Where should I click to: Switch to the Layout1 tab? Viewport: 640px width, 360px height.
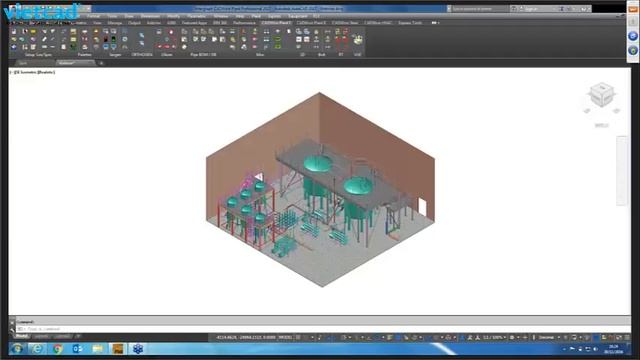[41, 336]
